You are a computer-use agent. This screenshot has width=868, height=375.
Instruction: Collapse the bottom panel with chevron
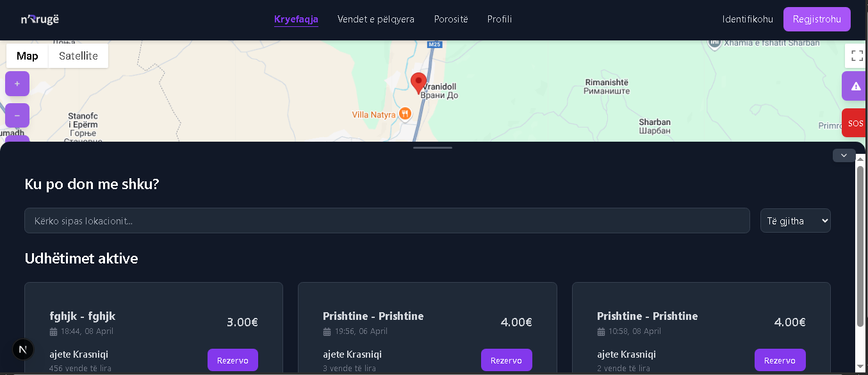(x=844, y=155)
